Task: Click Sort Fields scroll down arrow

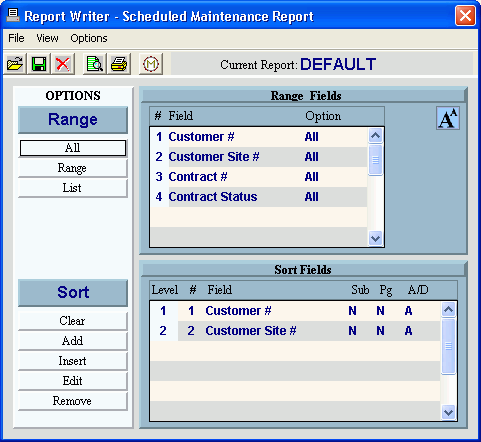Action: click(448, 412)
